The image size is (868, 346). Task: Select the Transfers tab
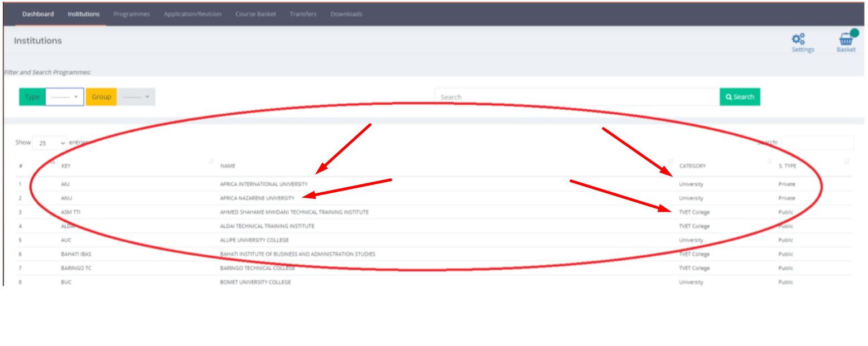(x=303, y=14)
